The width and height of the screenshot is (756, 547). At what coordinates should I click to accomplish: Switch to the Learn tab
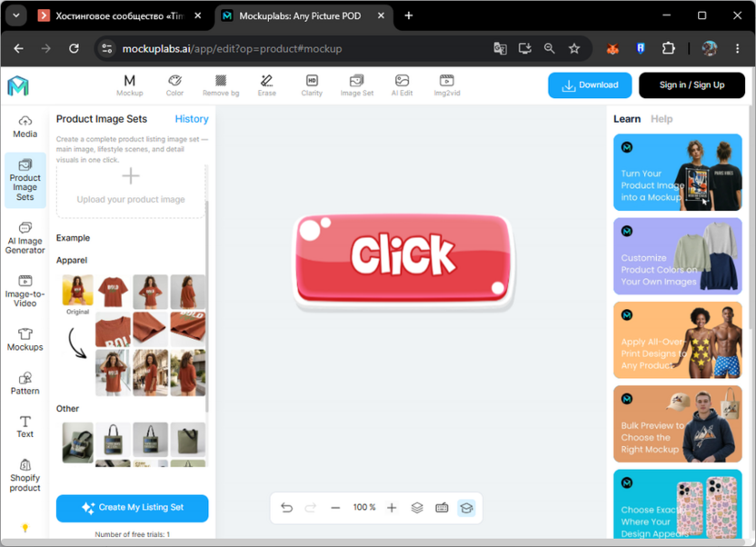coord(627,119)
